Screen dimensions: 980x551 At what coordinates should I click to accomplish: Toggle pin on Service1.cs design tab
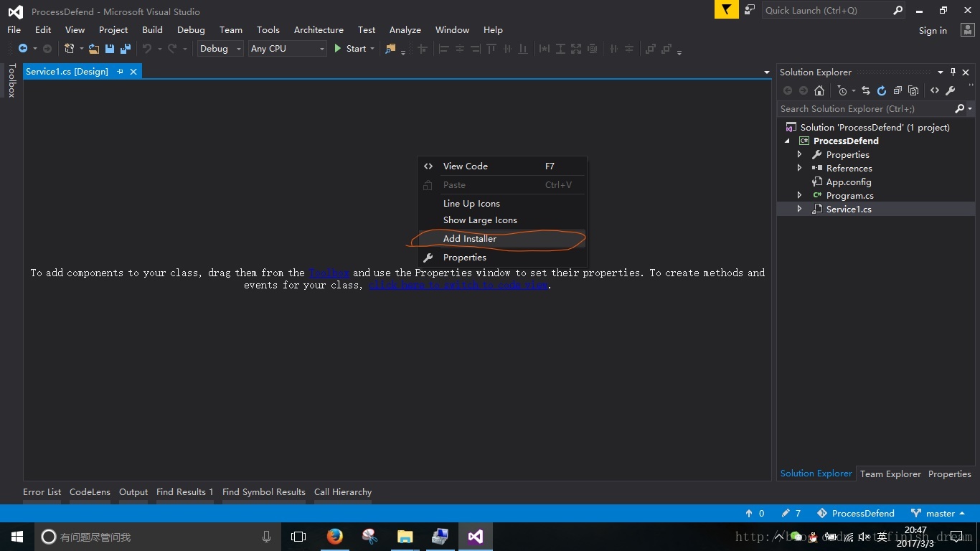tap(121, 72)
